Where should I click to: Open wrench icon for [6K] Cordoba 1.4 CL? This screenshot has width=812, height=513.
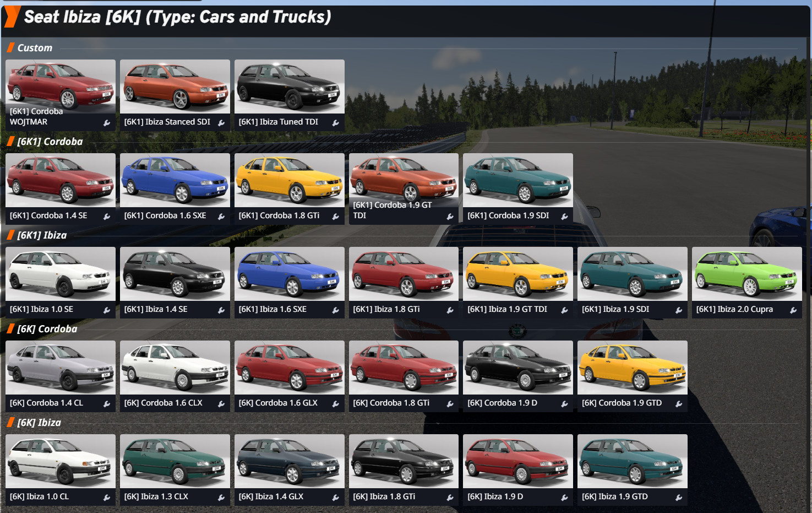tap(107, 404)
